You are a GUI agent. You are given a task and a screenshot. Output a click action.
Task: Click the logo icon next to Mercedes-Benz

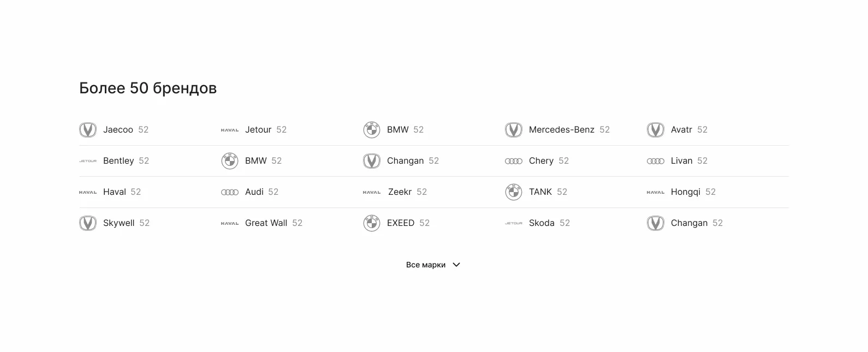click(x=514, y=130)
